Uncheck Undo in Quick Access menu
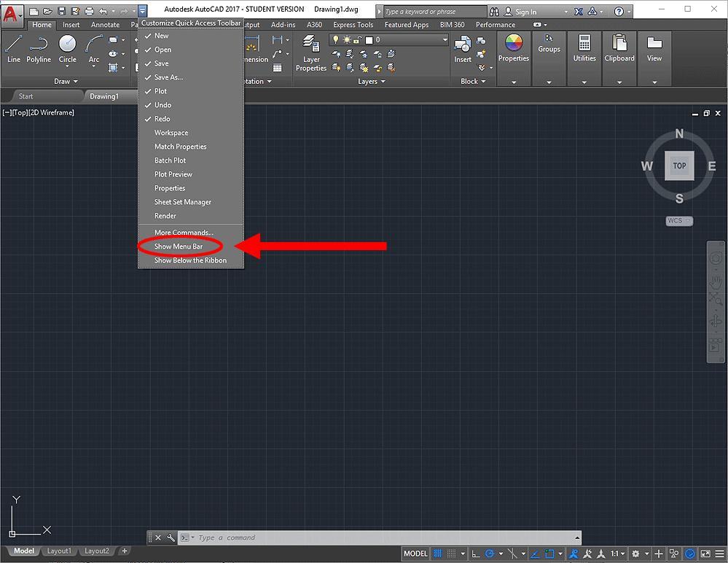The image size is (728, 563). (x=191, y=106)
